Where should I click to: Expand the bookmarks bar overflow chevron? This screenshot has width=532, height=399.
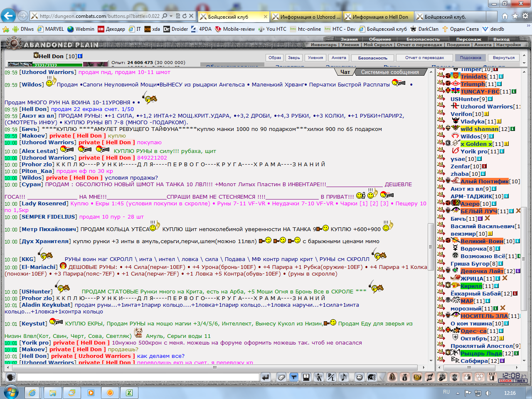529,26
